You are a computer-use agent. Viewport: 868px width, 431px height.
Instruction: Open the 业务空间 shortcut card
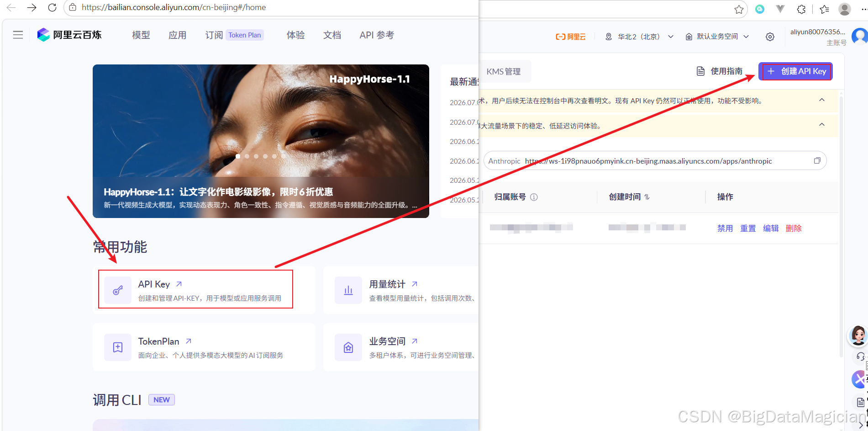click(x=401, y=347)
